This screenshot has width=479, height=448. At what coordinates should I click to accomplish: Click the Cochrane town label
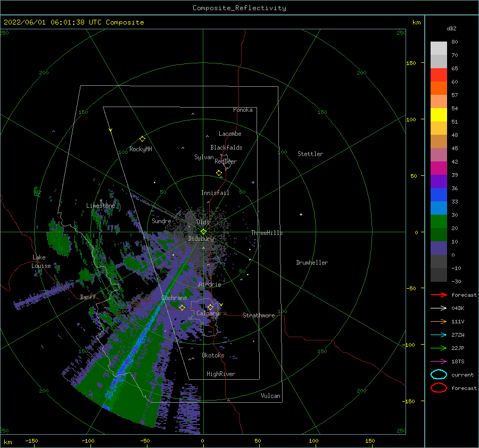pyautogui.click(x=174, y=298)
